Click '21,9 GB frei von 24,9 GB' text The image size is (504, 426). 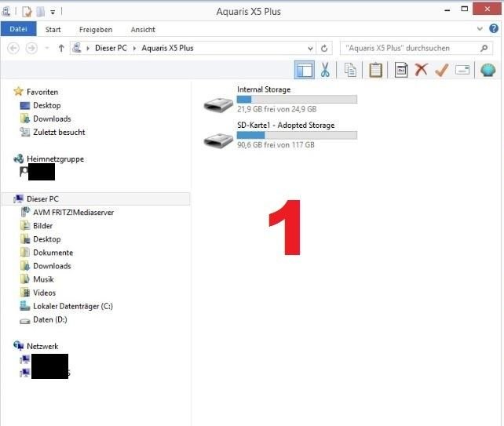277,109
